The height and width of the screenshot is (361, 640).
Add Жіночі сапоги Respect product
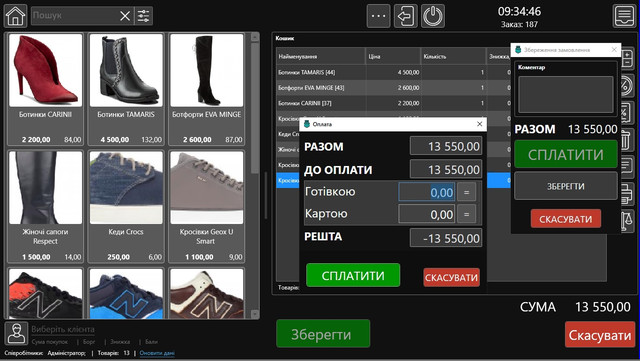click(x=45, y=207)
